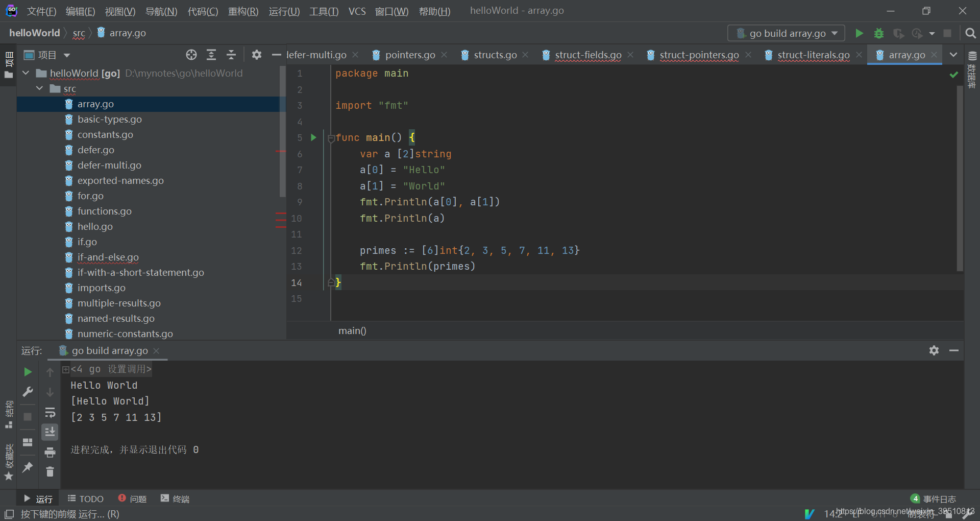Toggle tool window quick-access button bottom-left
This screenshot has width=980, height=521.
(9, 514)
